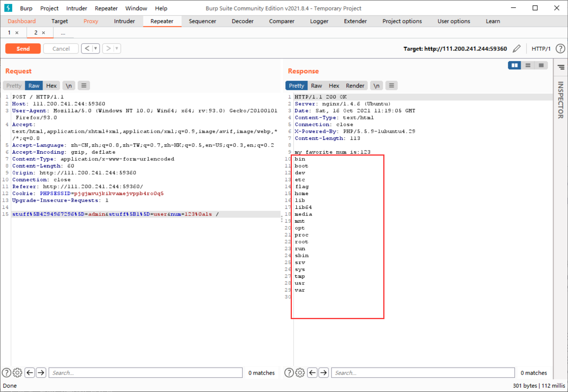Switch to Learn tab
Viewport: 568px width, 392px height.
click(x=493, y=21)
